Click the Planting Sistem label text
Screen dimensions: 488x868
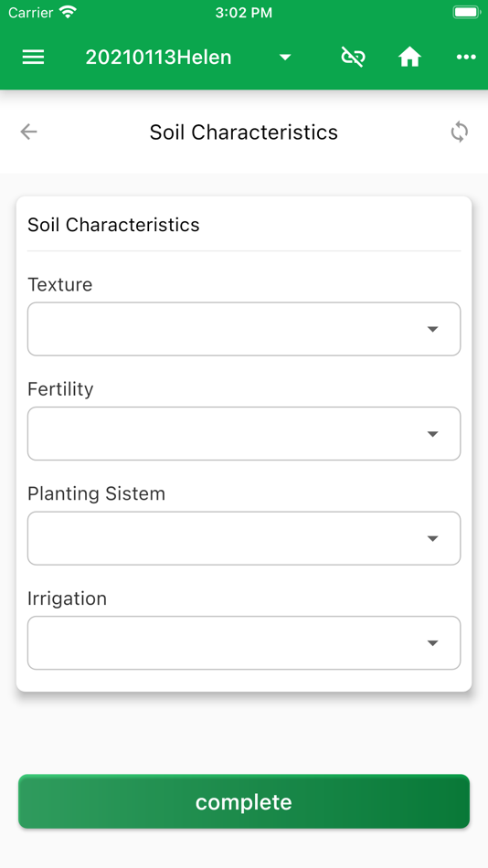pos(96,493)
